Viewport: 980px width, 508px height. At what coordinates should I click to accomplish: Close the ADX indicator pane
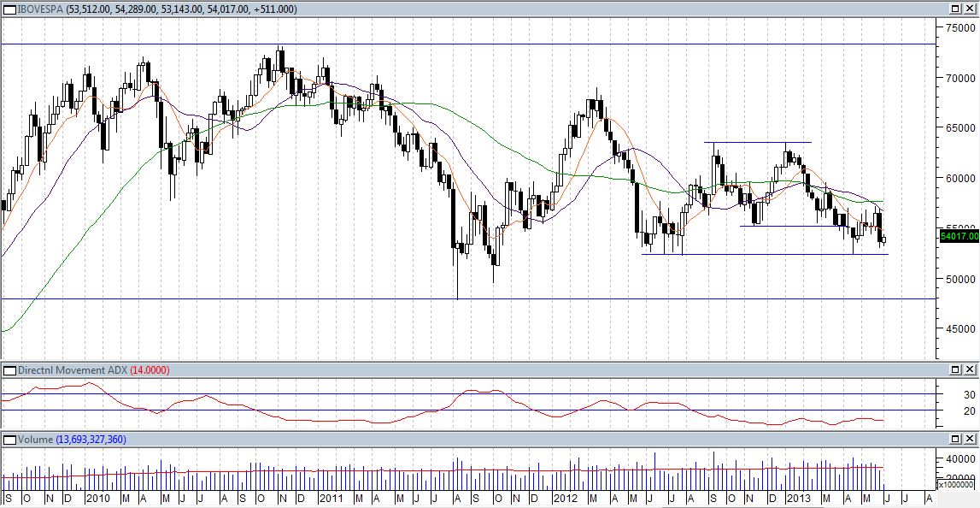(970, 370)
